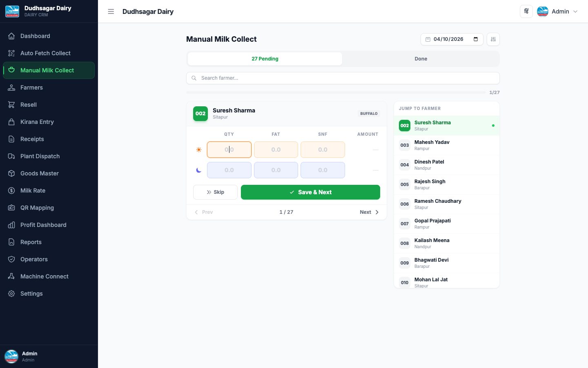Click the Prev pagination button
Viewport: 588px width, 368px height.
click(x=203, y=212)
